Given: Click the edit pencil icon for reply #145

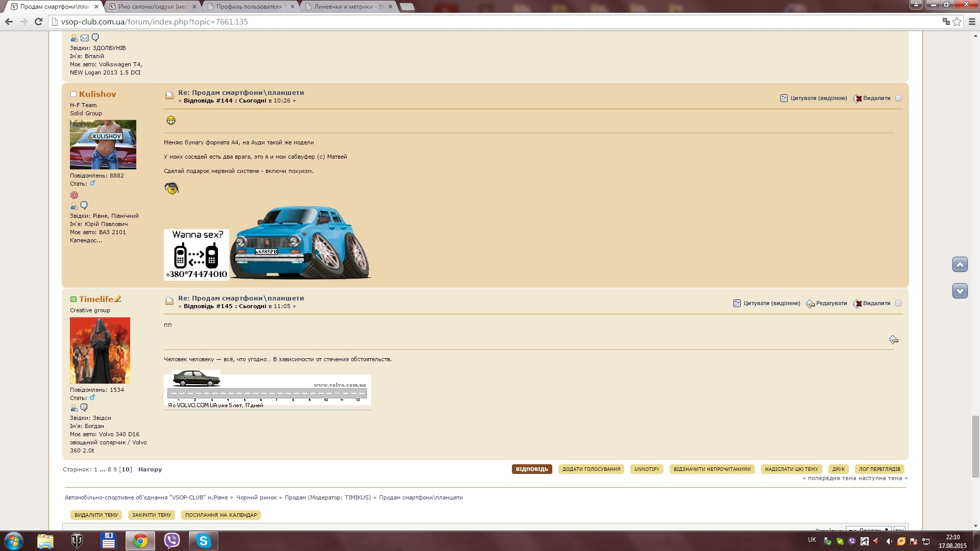Looking at the screenshot, I should (x=810, y=304).
